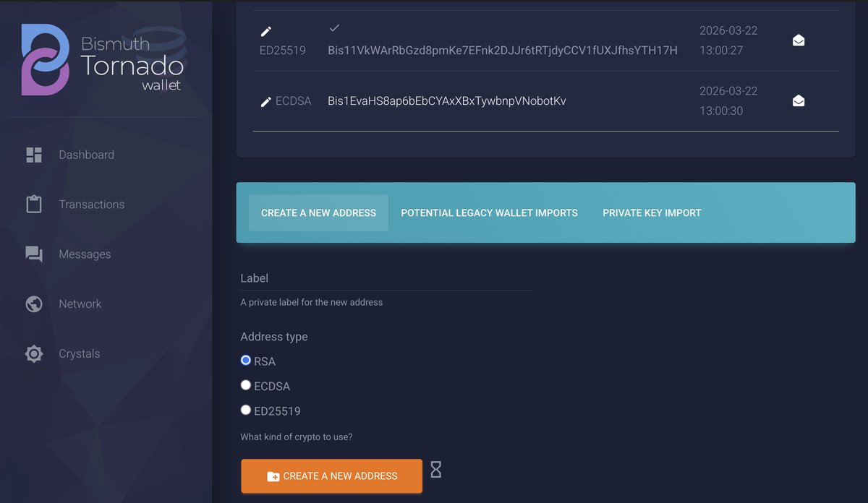Click the 2026-03-22 13:00:27 timestamp
This screenshot has width=868, height=503.
[728, 40]
